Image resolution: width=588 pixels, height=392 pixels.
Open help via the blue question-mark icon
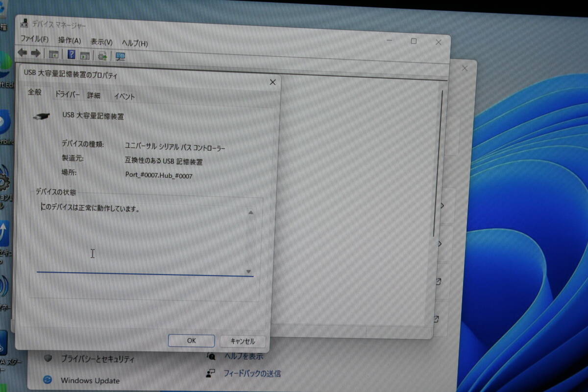pos(72,55)
